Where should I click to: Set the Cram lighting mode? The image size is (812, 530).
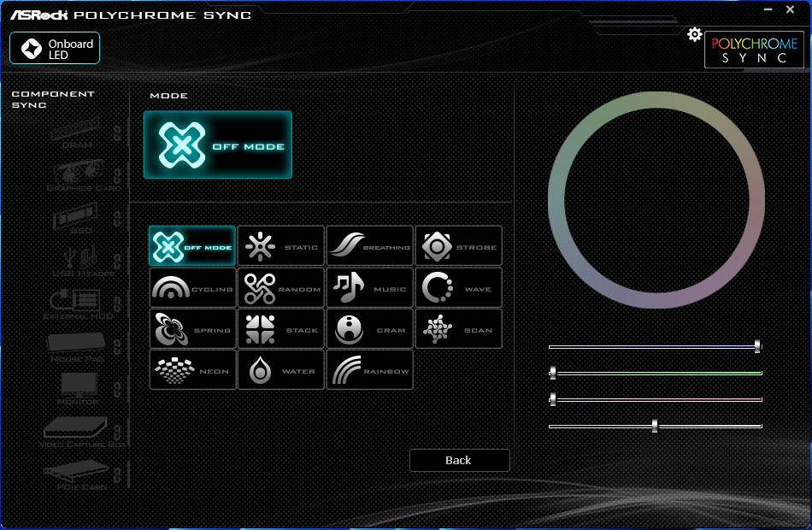[x=370, y=328]
